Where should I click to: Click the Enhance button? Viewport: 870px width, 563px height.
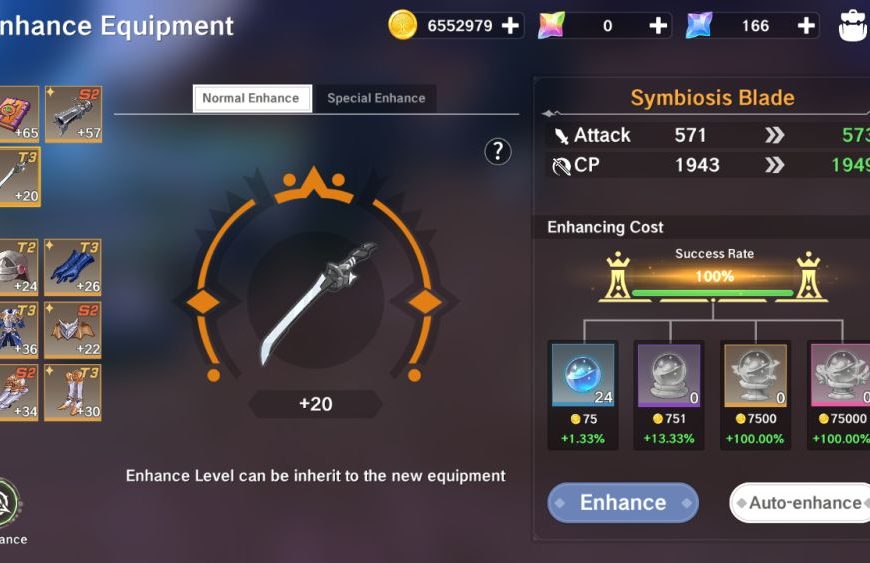pos(623,503)
